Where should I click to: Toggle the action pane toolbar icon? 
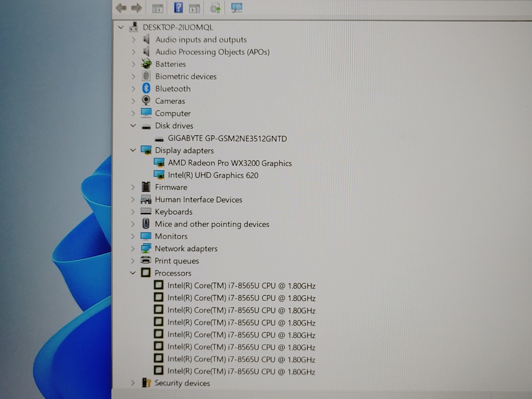pos(195,8)
